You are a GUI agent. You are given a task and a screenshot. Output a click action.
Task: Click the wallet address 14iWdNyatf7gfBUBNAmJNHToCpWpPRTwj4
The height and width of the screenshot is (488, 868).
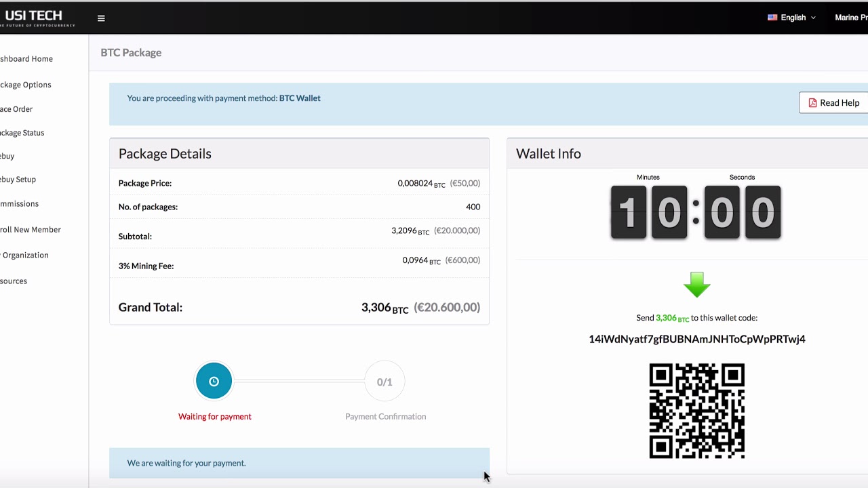697,339
